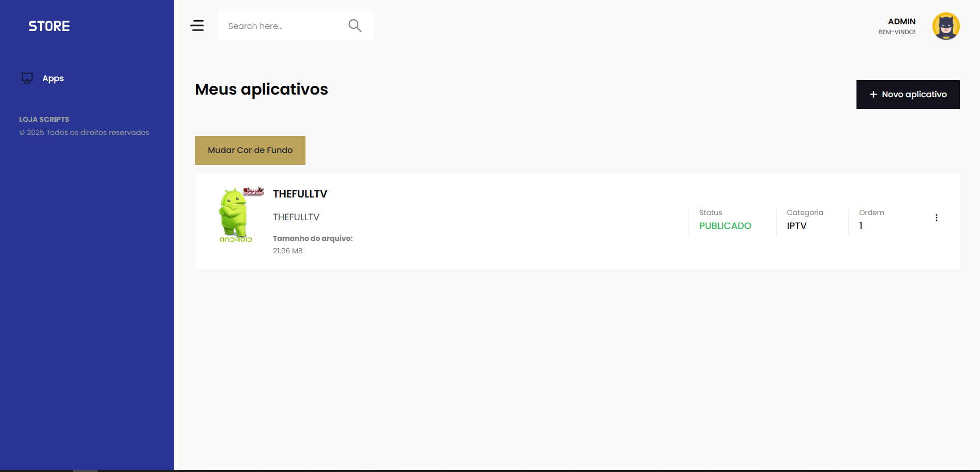Select the IPTV category value
The image size is (980, 472).
point(796,226)
